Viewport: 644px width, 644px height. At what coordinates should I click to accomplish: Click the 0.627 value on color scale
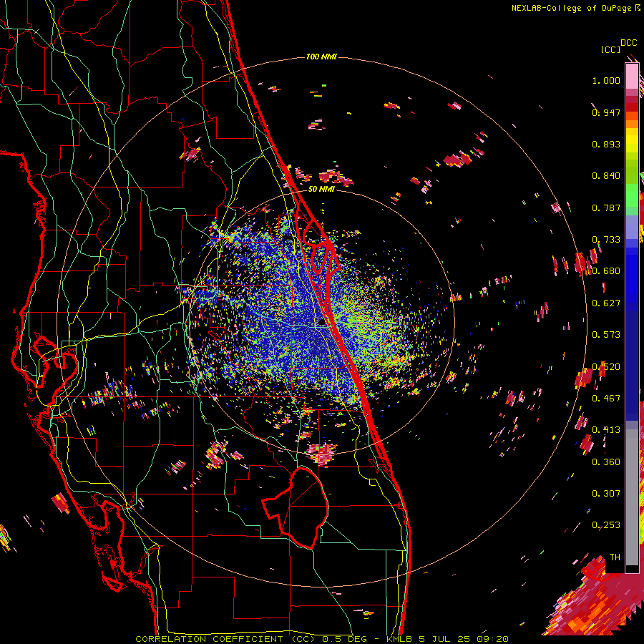tap(606, 303)
